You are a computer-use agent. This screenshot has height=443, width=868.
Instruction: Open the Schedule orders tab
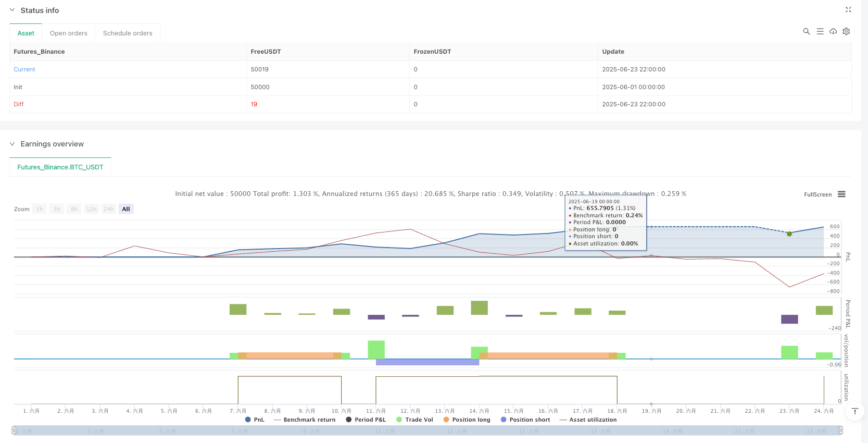click(x=128, y=33)
